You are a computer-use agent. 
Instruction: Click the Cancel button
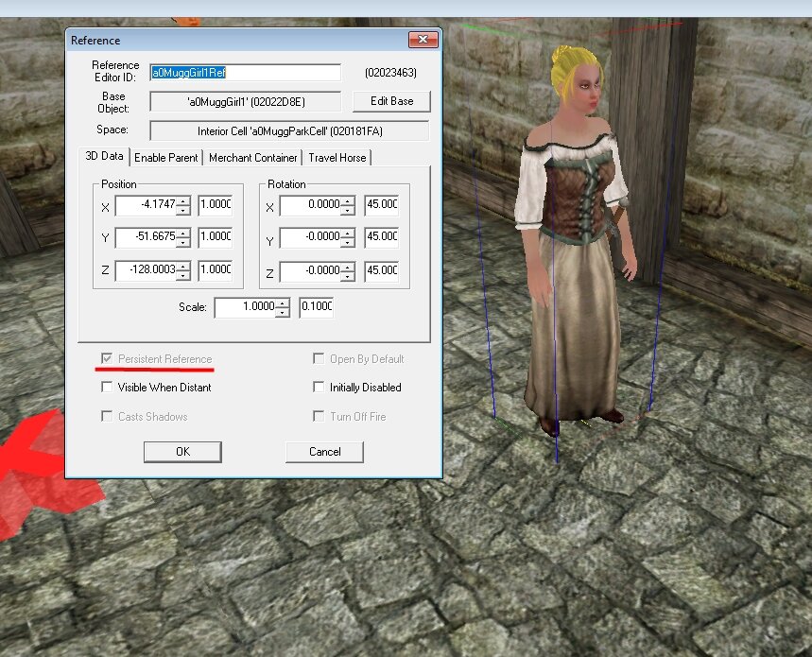click(x=324, y=452)
